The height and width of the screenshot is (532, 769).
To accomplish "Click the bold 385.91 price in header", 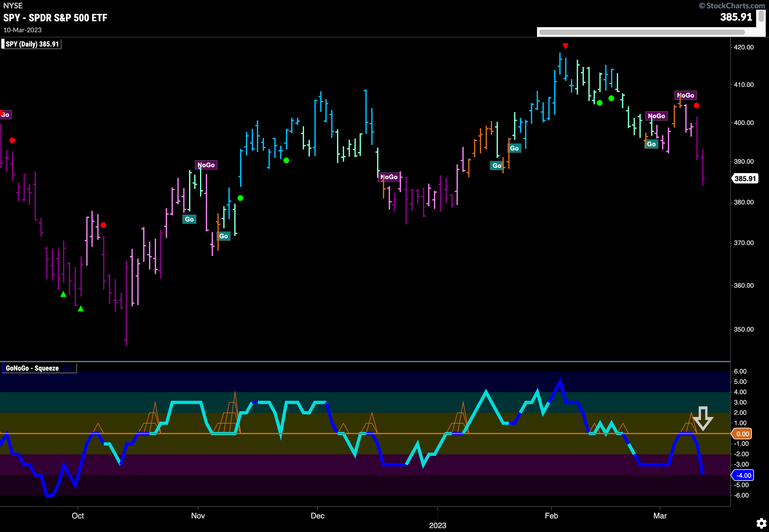I will [736, 17].
